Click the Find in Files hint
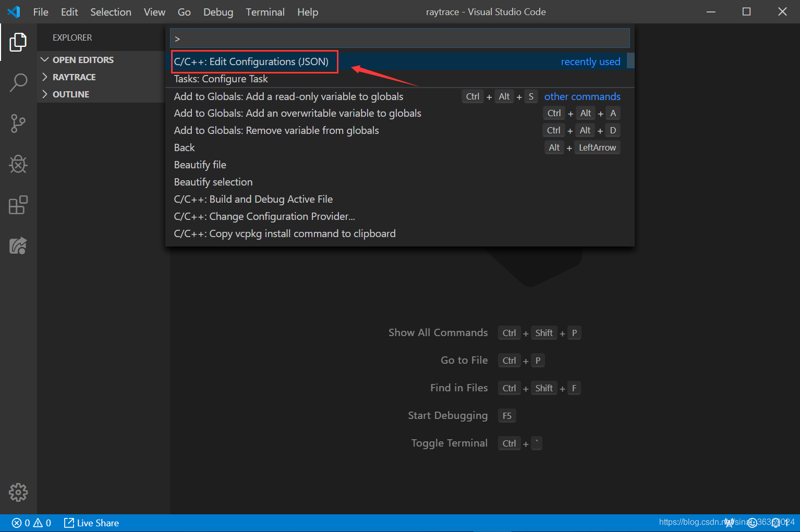Image resolution: width=800 pixels, height=532 pixels. click(459, 388)
